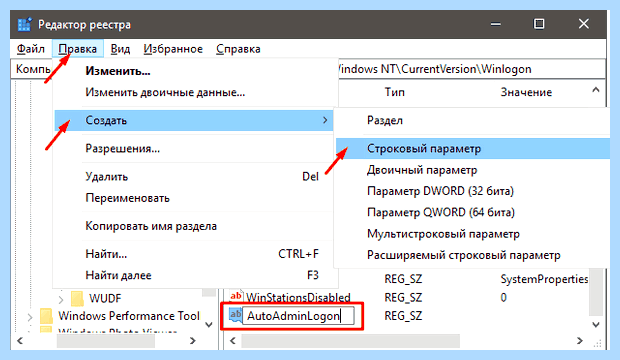Choose Переименовать menu item
This screenshot has height=360, width=620.
(196, 198)
